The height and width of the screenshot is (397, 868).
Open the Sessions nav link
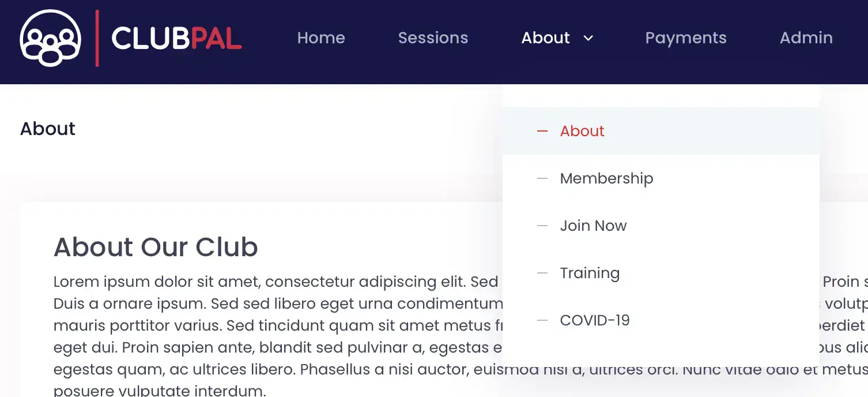click(x=433, y=38)
